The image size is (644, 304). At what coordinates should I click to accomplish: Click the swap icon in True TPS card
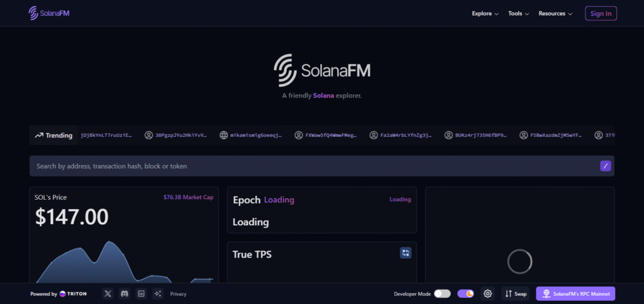coord(406,253)
